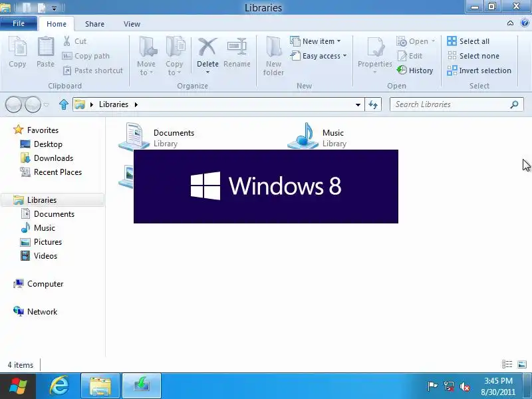The width and height of the screenshot is (532, 399).
Task: Click the File Explorer taskbar button
Action: [100, 386]
